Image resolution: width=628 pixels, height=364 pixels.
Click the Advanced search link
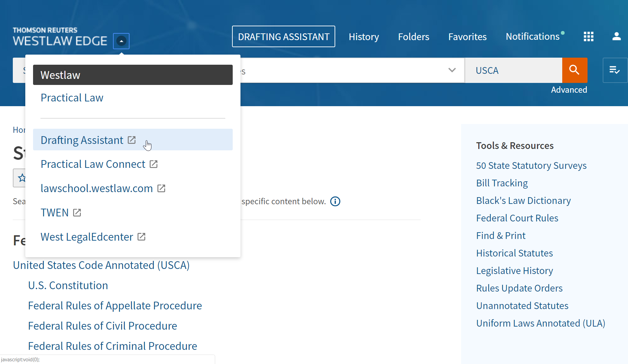click(x=569, y=90)
